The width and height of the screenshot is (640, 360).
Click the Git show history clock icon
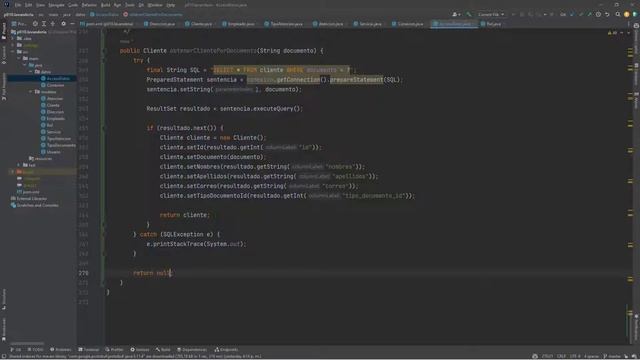tap(598, 14)
